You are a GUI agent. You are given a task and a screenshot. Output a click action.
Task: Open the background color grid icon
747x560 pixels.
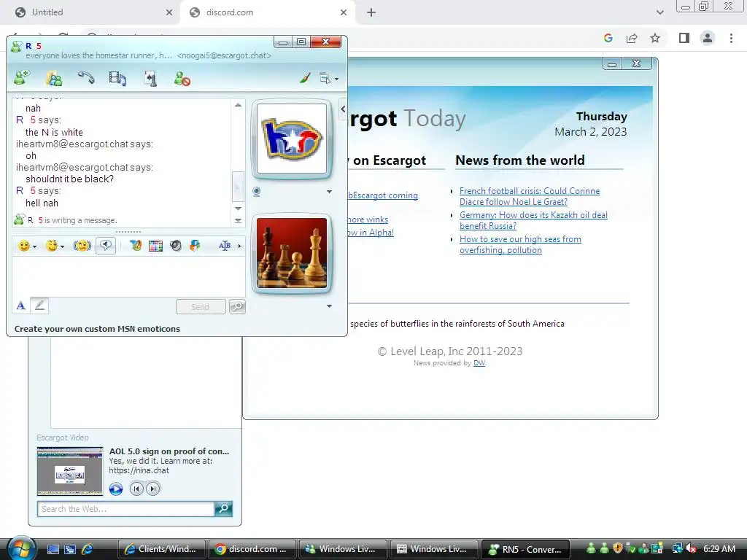(x=155, y=246)
